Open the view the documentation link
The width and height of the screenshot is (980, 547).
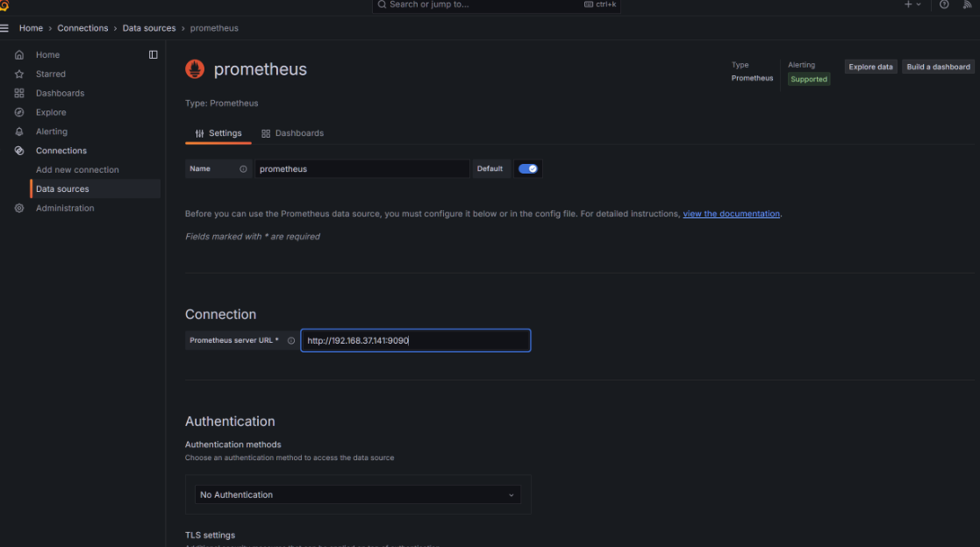(x=731, y=214)
